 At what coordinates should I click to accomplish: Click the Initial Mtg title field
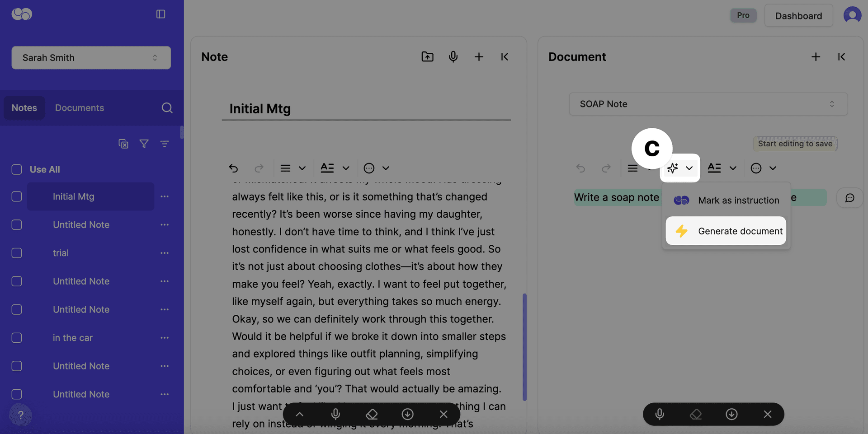coord(366,109)
